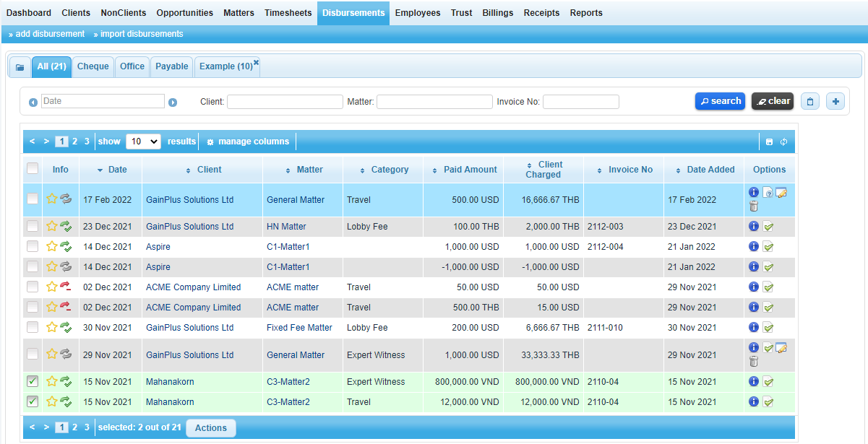Click the delete trash icon for 17 Feb 2022 row

(x=754, y=206)
